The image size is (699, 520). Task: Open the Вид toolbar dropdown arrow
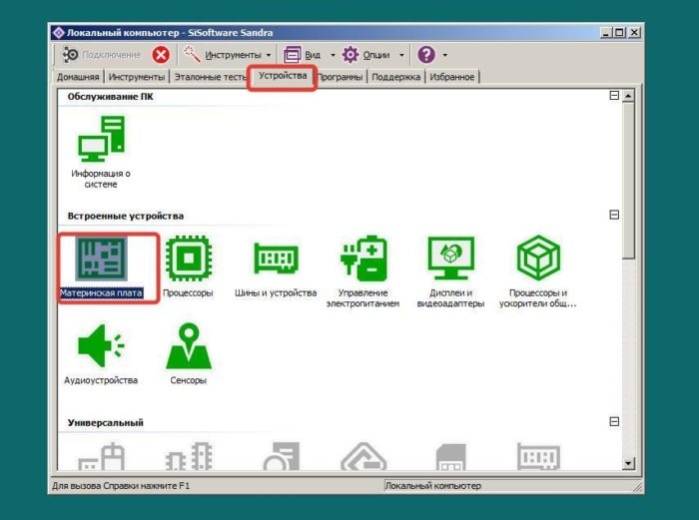[333, 55]
